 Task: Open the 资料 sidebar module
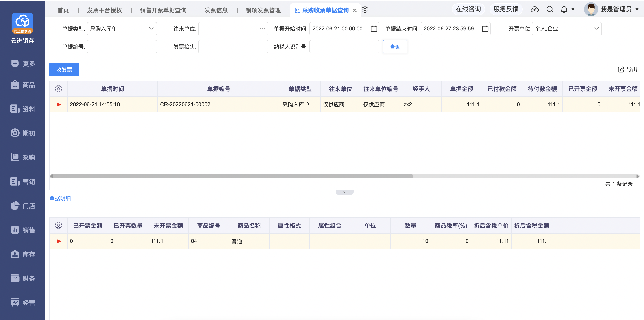pyautogui.click(x=22, y=109)
